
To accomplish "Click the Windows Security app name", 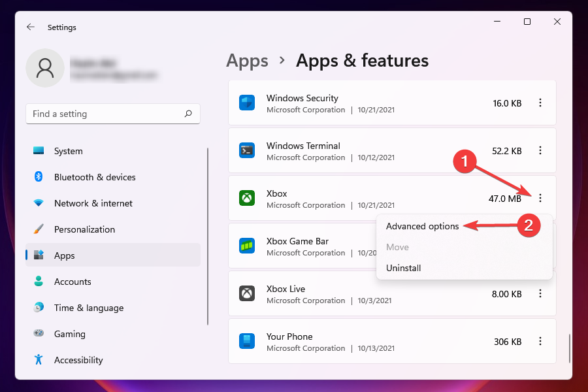I will (302, 98).
